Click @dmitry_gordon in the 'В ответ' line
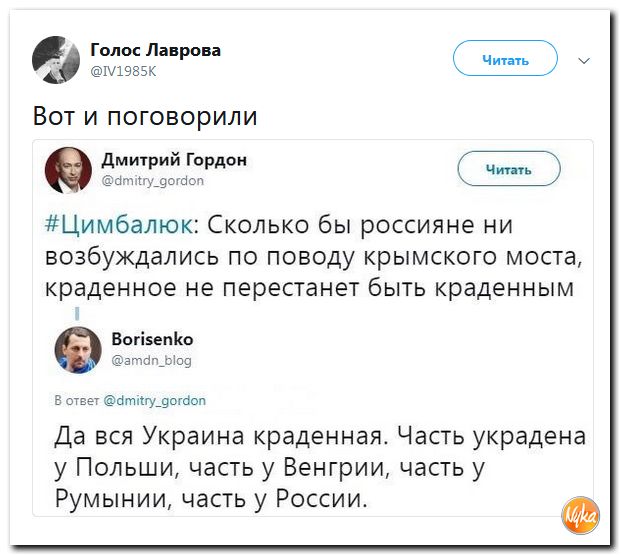 155,400
